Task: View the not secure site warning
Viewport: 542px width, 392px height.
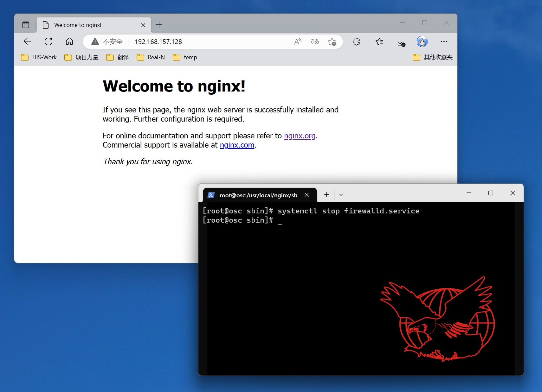Action: point(107,41)
